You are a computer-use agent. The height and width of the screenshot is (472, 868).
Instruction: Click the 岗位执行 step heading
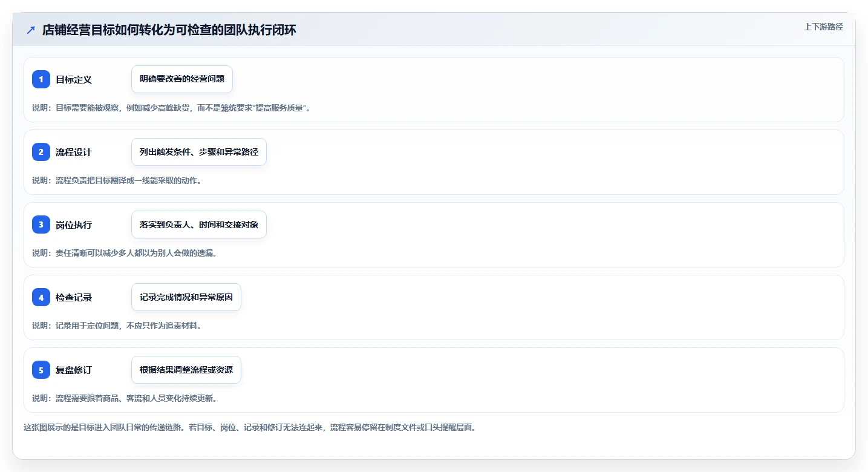[74, 225]
